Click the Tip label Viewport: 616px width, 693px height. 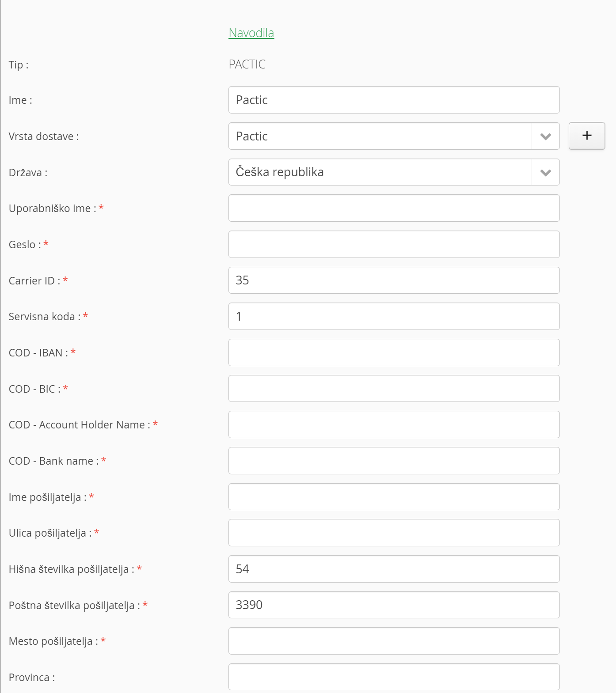pos(19,65)
